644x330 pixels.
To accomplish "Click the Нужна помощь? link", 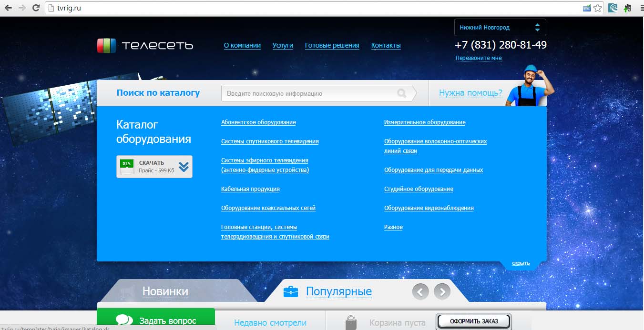I will 470,93.
